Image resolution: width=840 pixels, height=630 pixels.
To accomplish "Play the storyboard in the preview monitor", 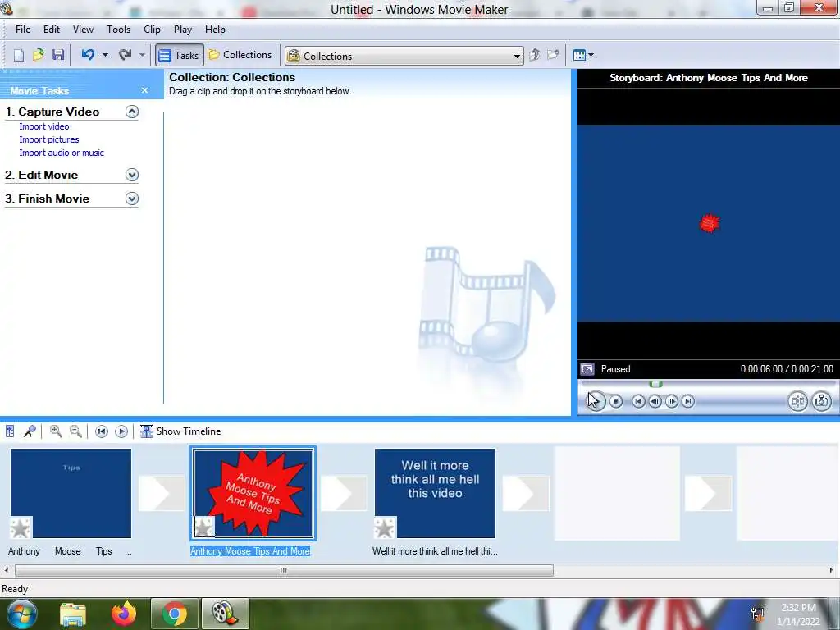I will [595, 400].
